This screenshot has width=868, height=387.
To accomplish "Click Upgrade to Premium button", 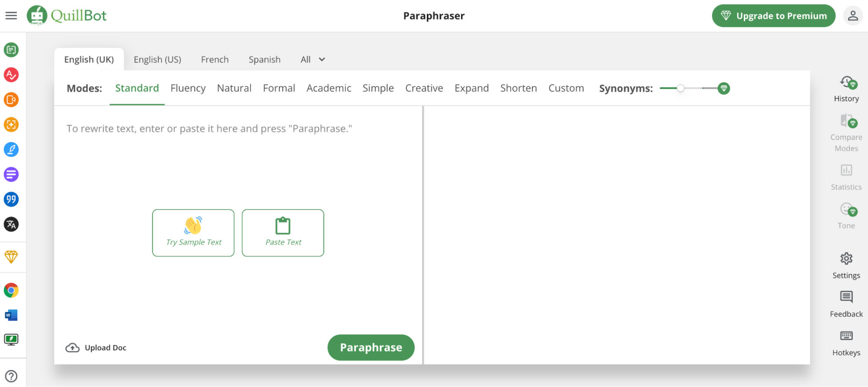I will (773, 16).
